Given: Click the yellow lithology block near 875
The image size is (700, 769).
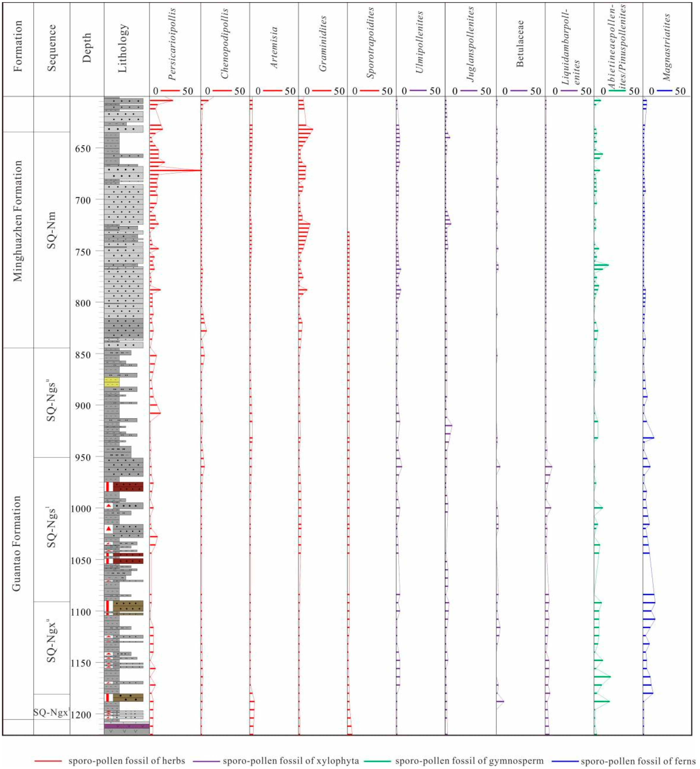Looking at the screenshot, I should point(112,382).
